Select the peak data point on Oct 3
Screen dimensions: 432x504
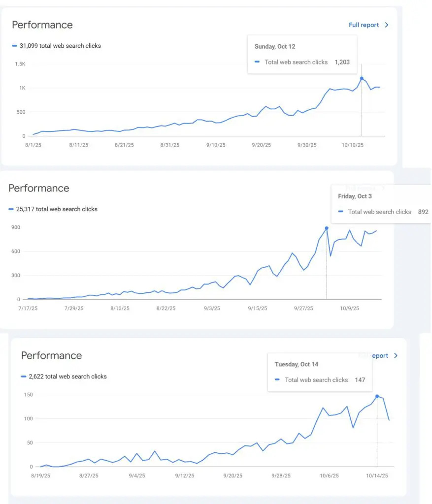326,228
